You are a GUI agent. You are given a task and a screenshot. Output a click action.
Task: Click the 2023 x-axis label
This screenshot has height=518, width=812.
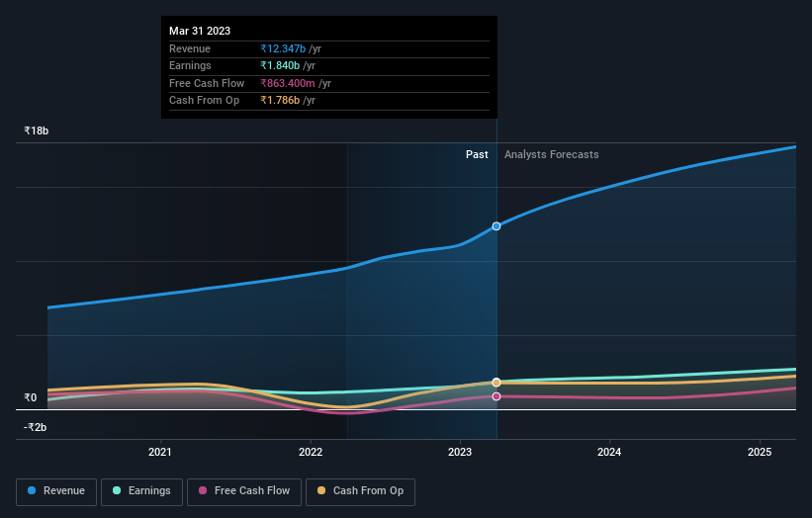pos(460,452)
